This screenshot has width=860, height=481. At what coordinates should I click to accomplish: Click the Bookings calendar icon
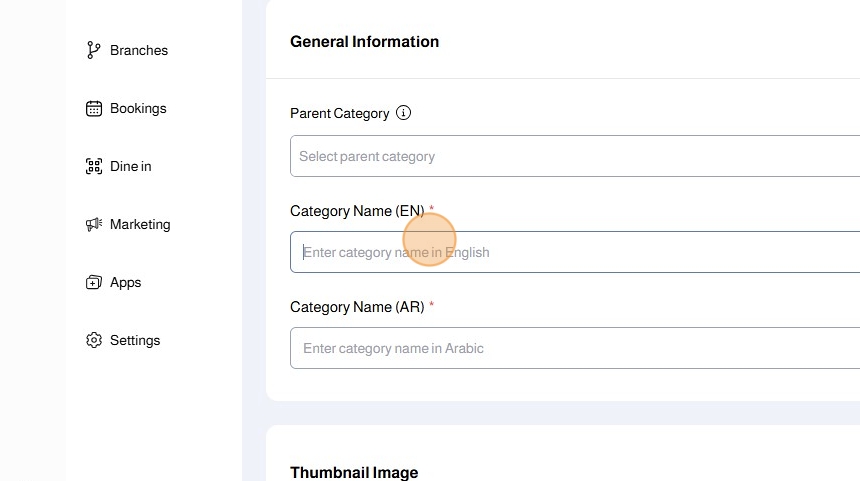[94, 108]
